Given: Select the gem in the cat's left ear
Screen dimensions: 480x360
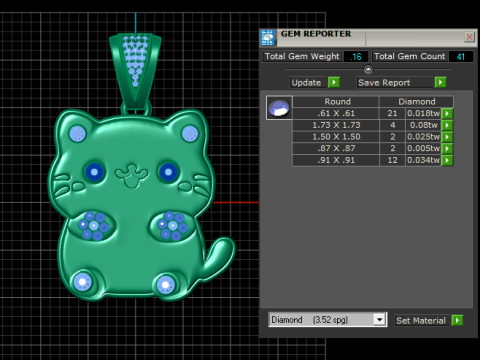Looking at the screenshot, I should click(77, 134).
